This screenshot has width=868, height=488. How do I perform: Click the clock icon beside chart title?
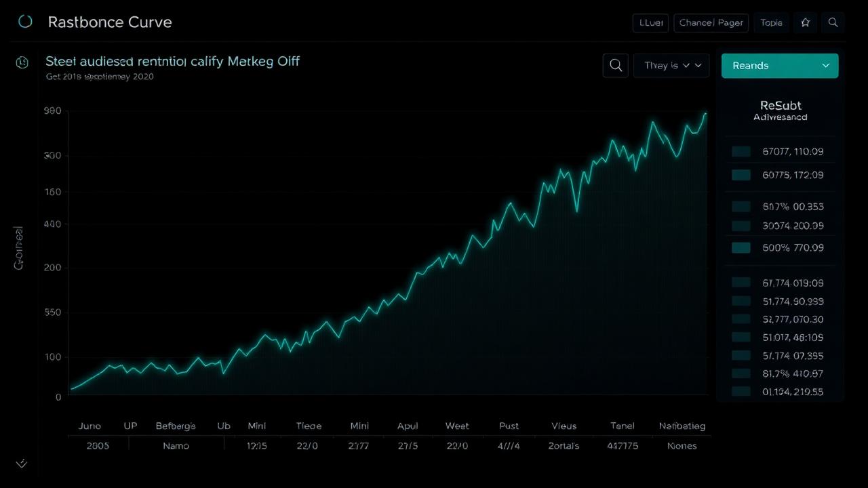click(22, 62)
